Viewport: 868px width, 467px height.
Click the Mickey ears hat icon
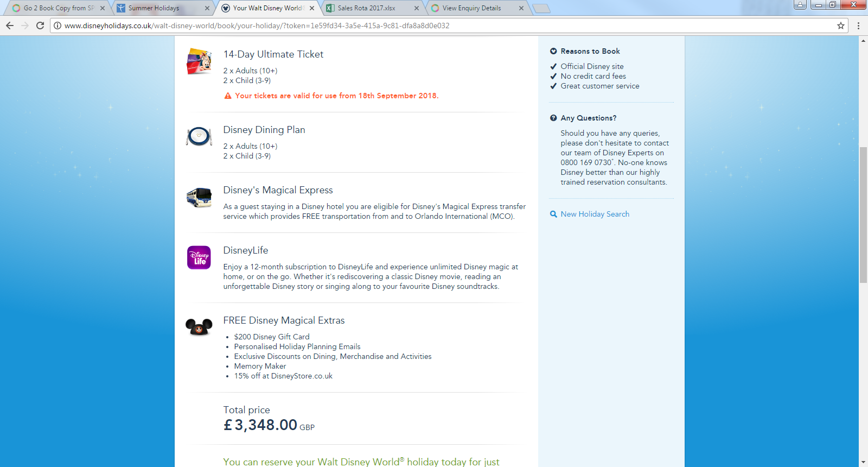199,327
